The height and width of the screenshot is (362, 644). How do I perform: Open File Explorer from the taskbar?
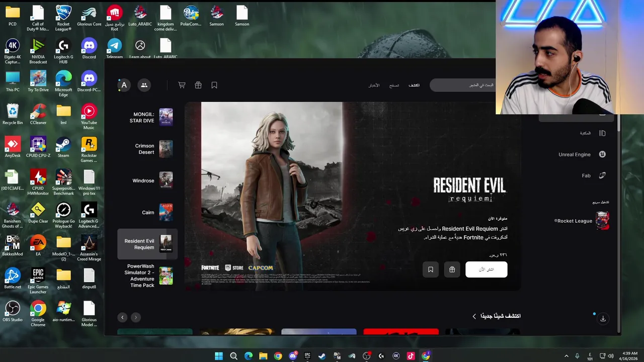[x=263, y=356]
